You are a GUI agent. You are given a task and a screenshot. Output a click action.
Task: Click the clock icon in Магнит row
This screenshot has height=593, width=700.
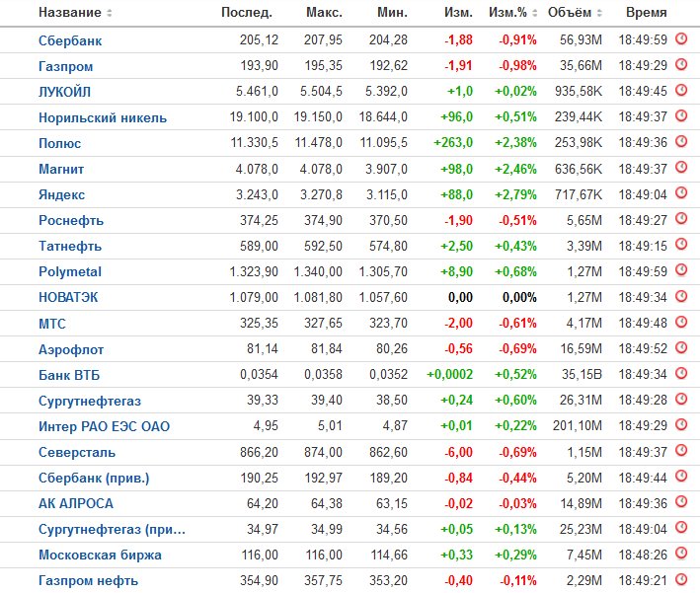tap(681, 168)
